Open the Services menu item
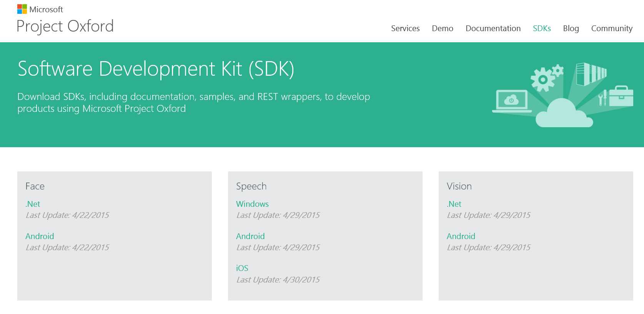Image resolution: width=644 pixels, height=314 pixels. (405, 28)
